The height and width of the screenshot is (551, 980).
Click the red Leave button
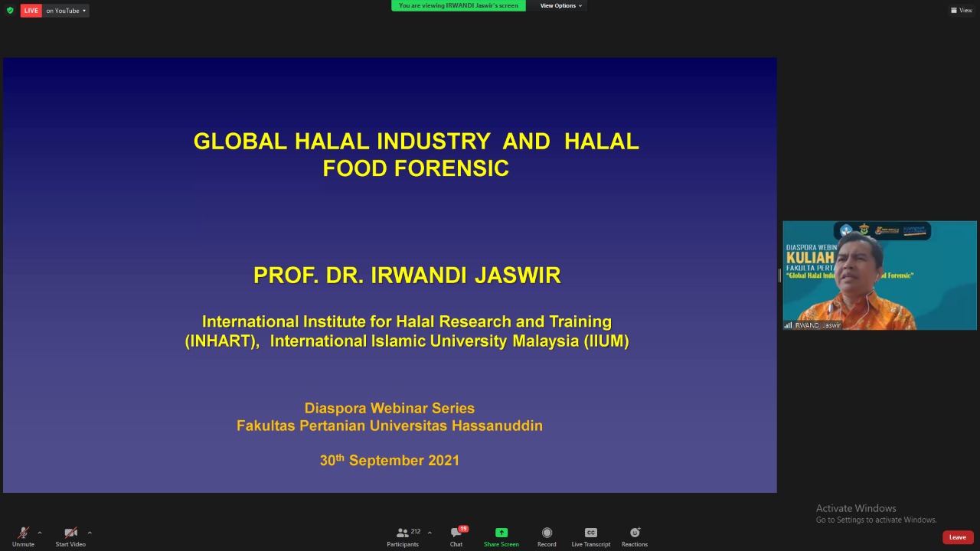[958, 537]
